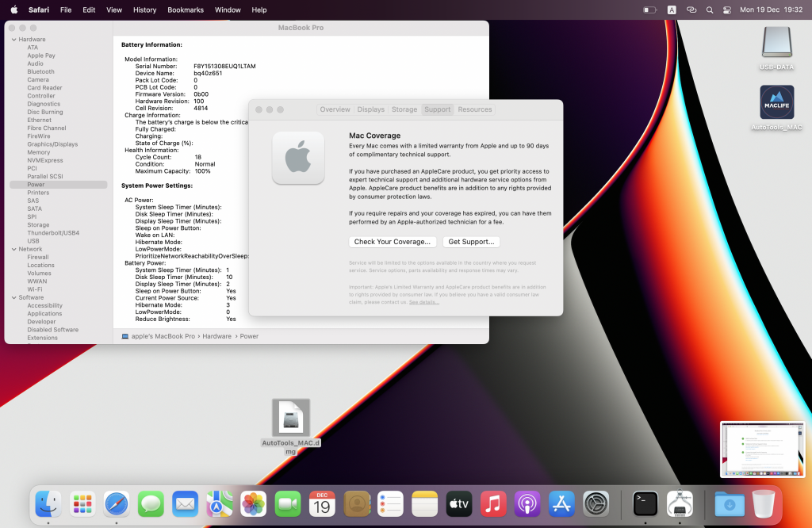The width and height of the screenshot is (812, 528).
Task: Click Get Support button
Action: (x=471, y=242)
